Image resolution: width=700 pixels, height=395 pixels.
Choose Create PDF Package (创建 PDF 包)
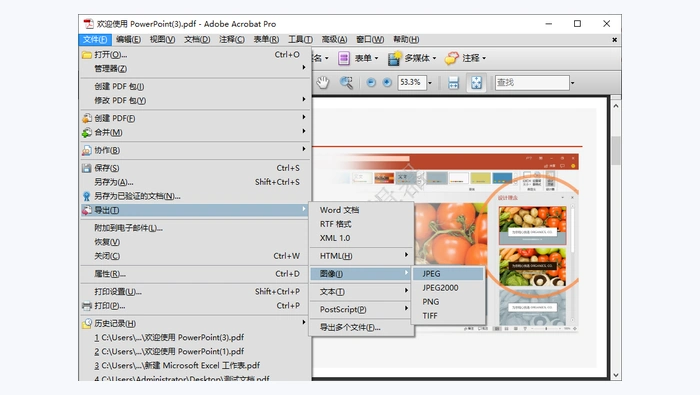(x=195, y=87)
